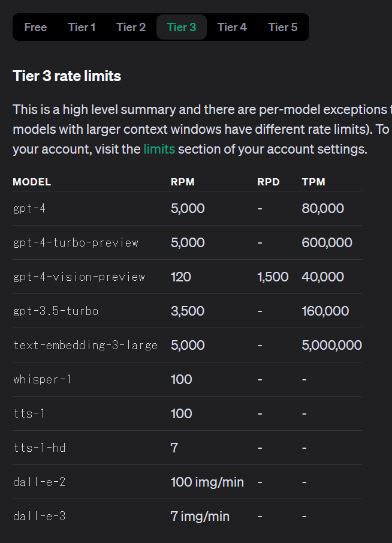Select the Tier 5 tab
This screenshot has width=392, height=543.
[x=283, y=28]
